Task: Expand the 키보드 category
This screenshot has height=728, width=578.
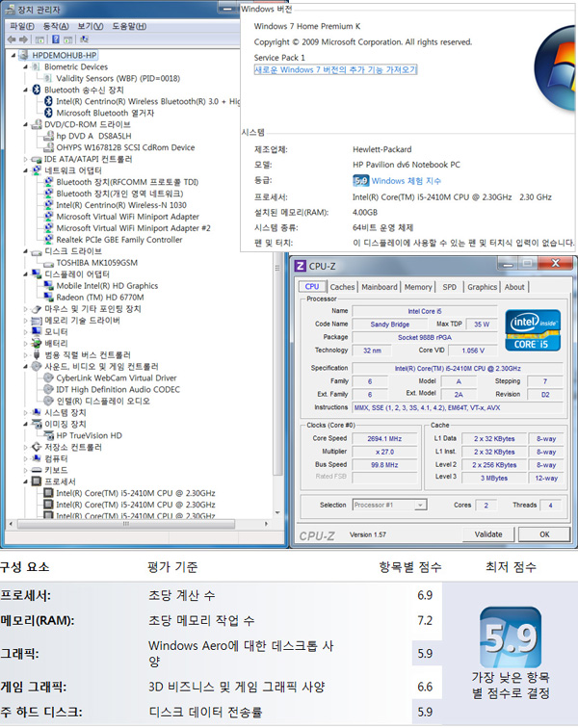Action: point(26,470)
